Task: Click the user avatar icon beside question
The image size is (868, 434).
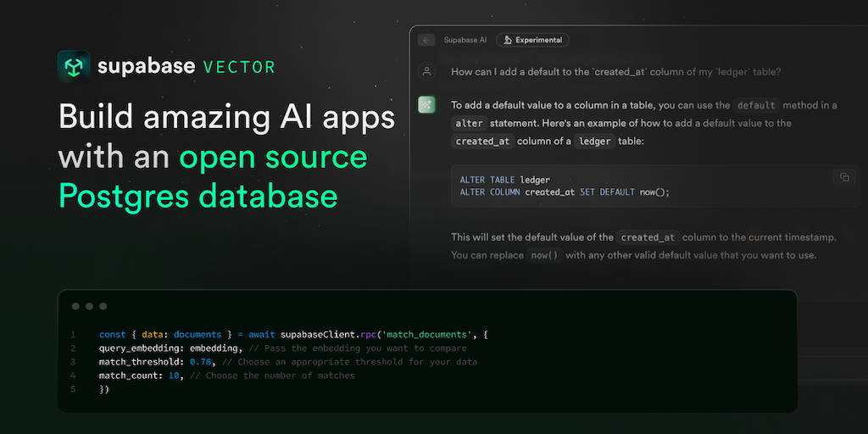Action: (426, 72)
